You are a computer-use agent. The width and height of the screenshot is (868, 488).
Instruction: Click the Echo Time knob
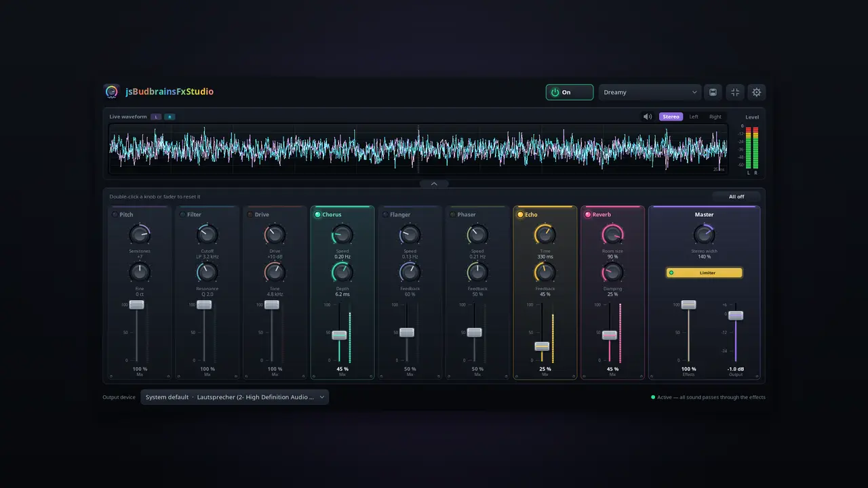(x=545, y=235)
